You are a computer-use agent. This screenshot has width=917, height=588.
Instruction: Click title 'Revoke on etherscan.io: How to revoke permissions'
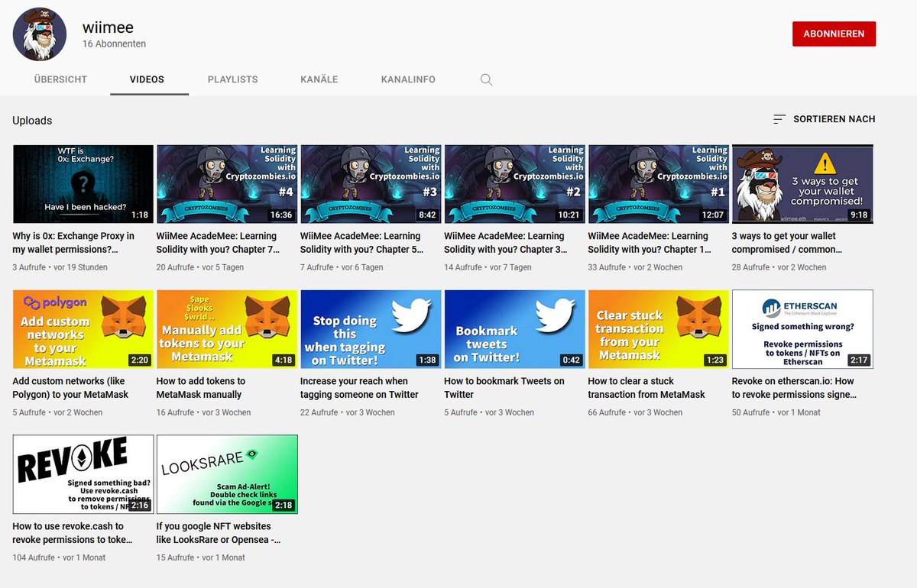(794, 388)
